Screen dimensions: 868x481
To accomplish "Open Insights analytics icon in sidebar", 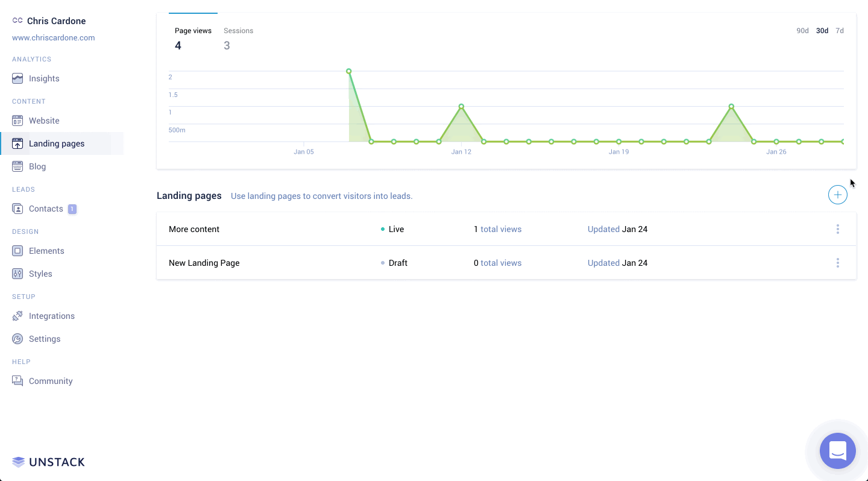I will 17,78.
